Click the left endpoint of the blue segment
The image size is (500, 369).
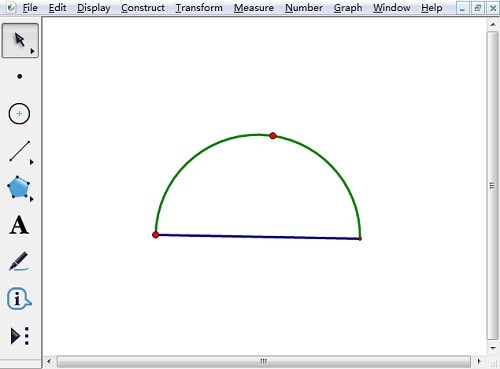pyautogui.click(x=155, y=235)
